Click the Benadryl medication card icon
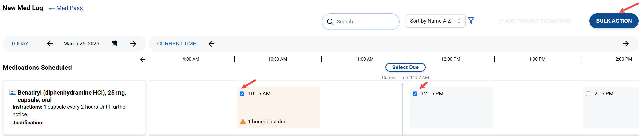This screenshot has width=644, height=136. click(13, 92)
